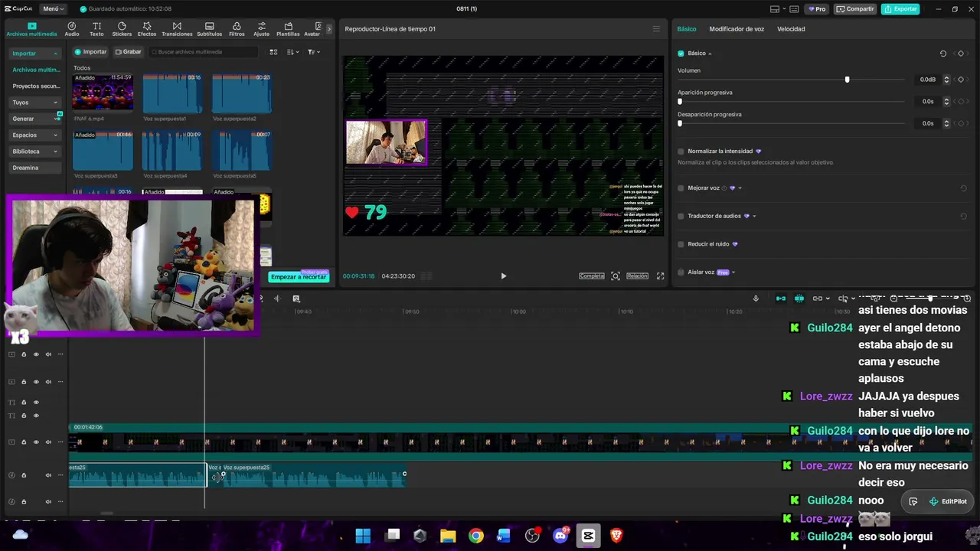Switch to the Modificador de voz tab
This screenshot has height=551, width=980.
click(737, 29)
